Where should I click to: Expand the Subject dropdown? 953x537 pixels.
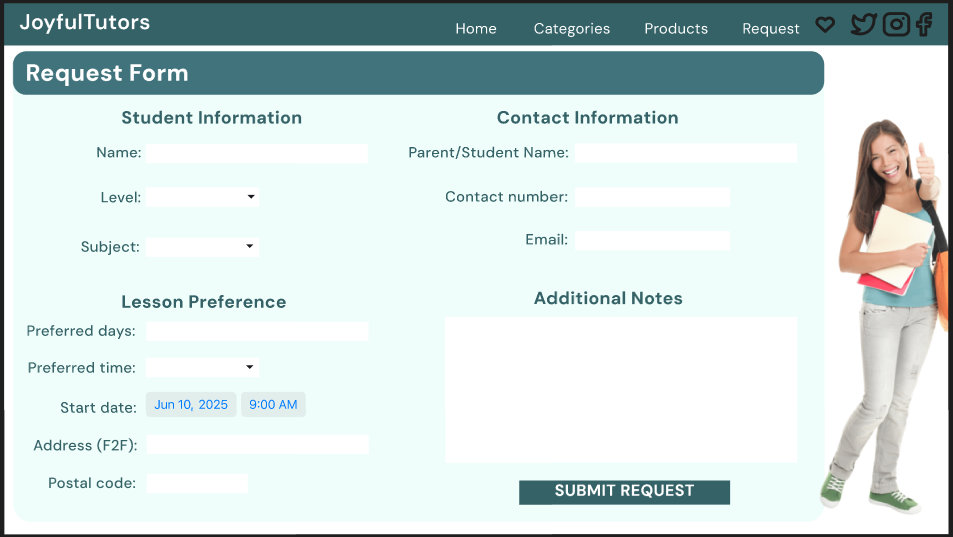click(202, 247)
